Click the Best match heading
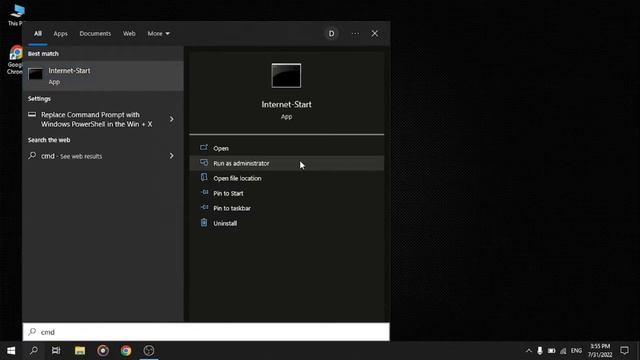 click(43, 54)
